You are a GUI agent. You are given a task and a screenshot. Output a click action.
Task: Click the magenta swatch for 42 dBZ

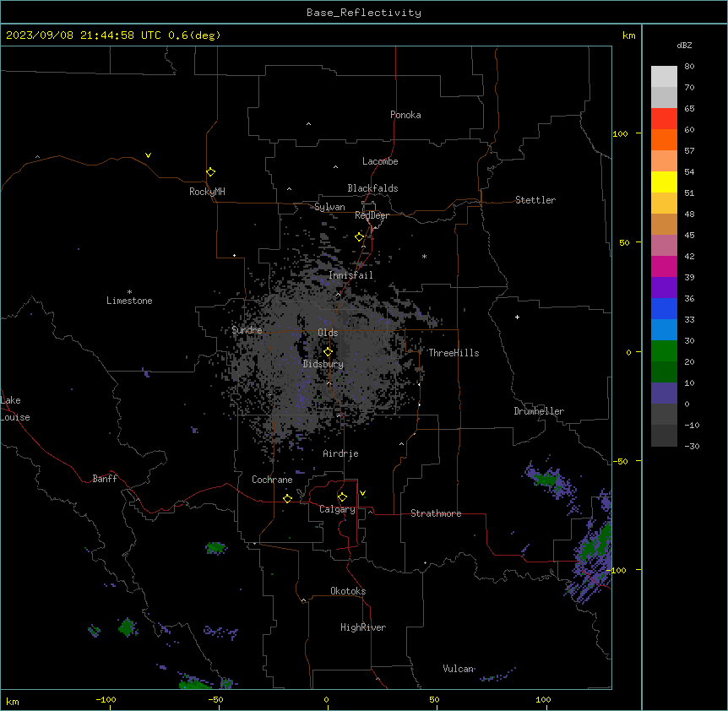click(664, 266)
